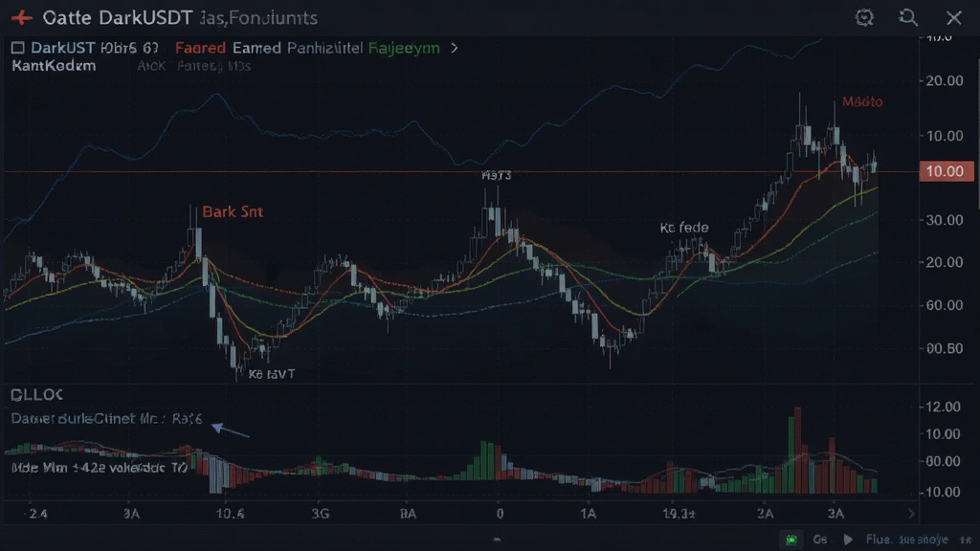Switch to the Eamed tab

tap(256, 48)
